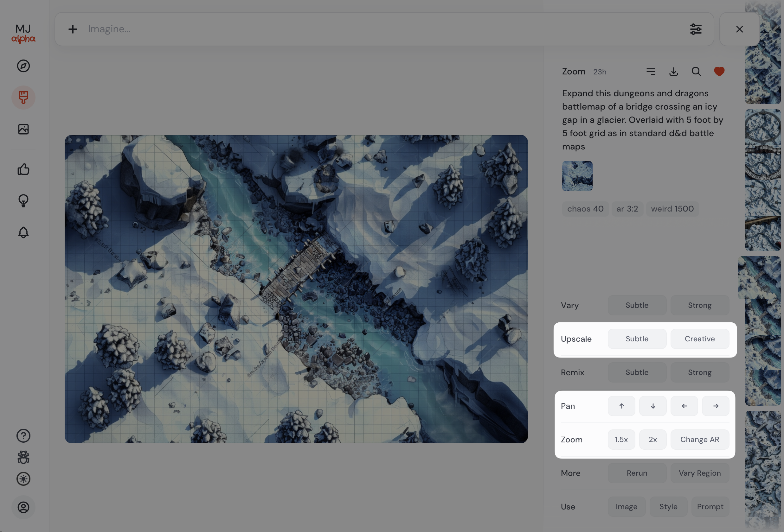
Task: Open the help question mark icon
Action: click(23, 436)
